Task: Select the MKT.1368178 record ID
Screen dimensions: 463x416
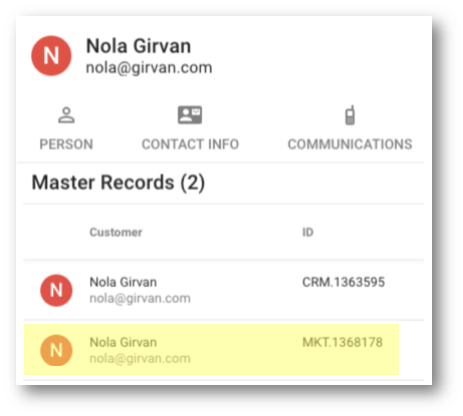Action: click(x=342, y=342)
